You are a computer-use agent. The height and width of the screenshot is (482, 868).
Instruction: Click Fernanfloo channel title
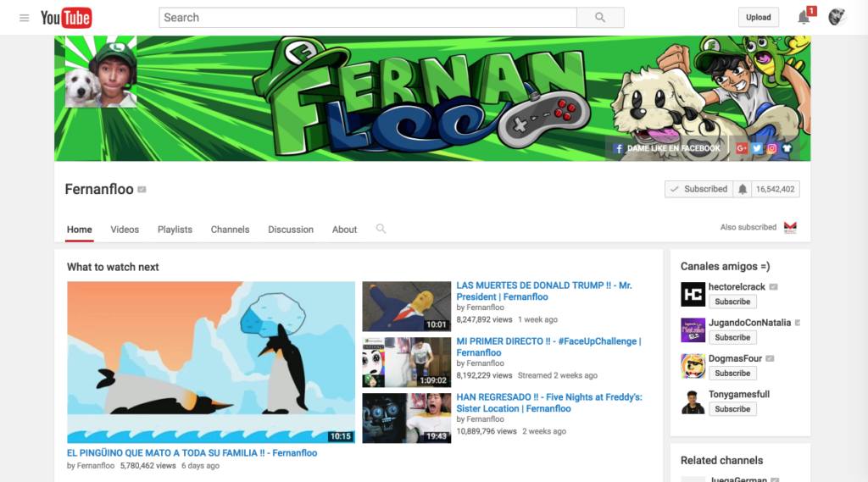click(99, 189)
